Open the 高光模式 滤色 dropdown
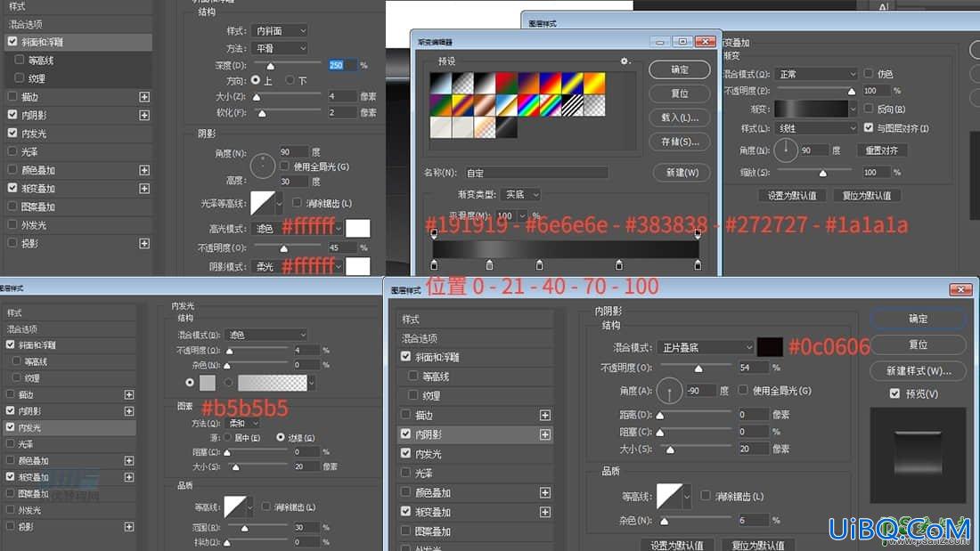 point(297,229)
